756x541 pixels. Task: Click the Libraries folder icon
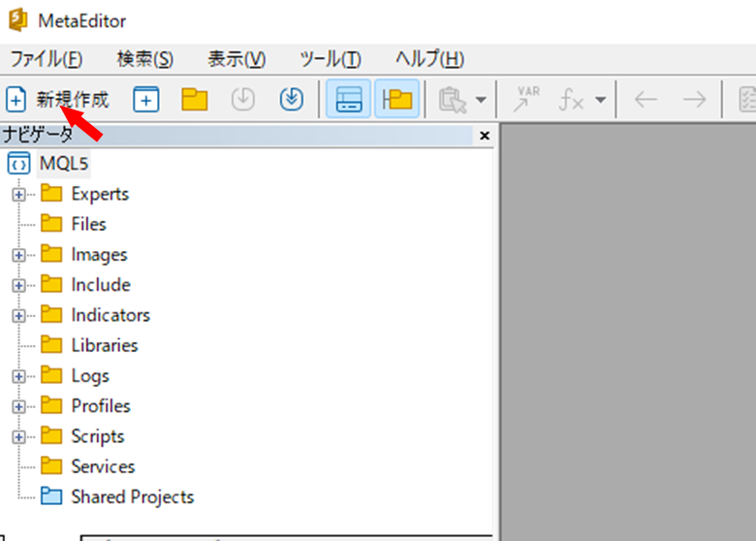[x=51, y=345]
